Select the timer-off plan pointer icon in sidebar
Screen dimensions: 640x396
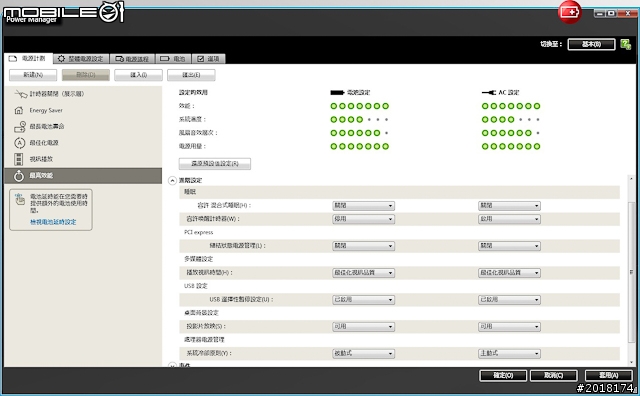point(20,94)
